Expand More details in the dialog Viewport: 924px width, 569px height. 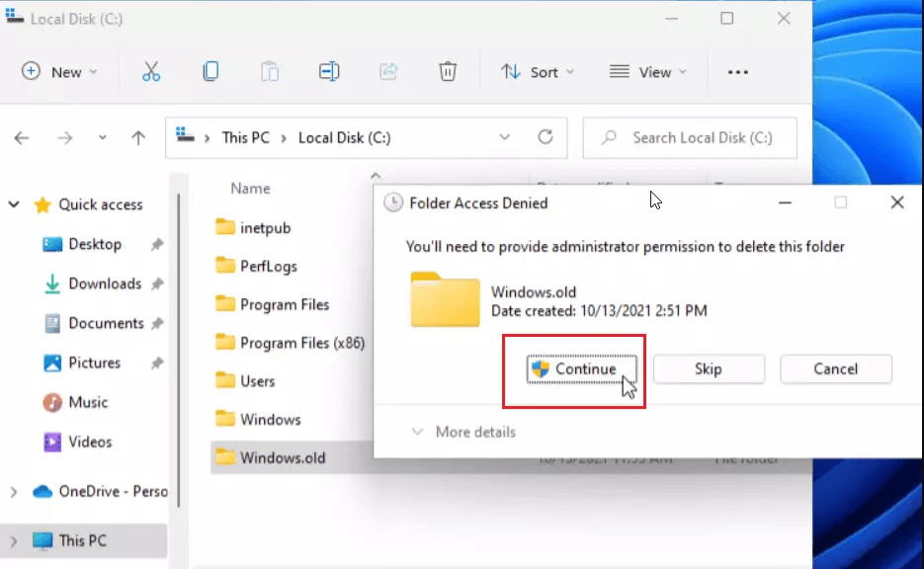[463, 432]
